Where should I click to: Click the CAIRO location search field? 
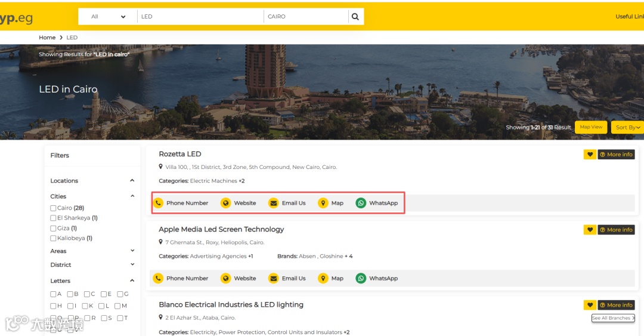point(306,17)
